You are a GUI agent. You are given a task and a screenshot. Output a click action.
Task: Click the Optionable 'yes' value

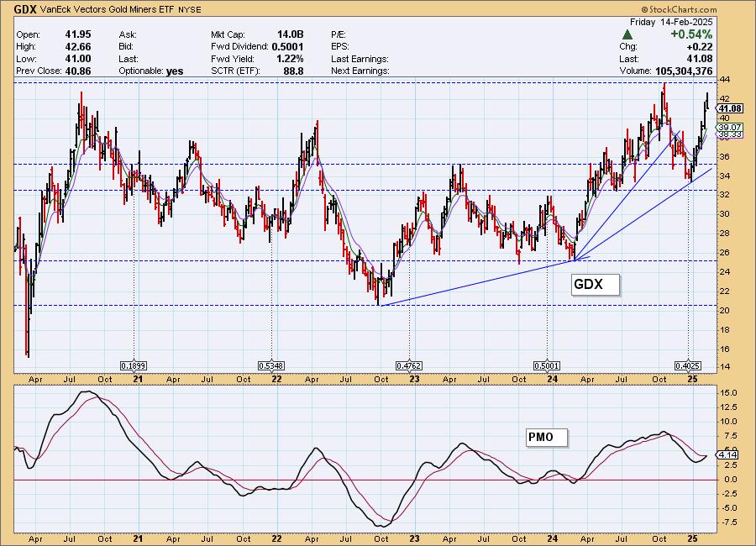(175, 71)
